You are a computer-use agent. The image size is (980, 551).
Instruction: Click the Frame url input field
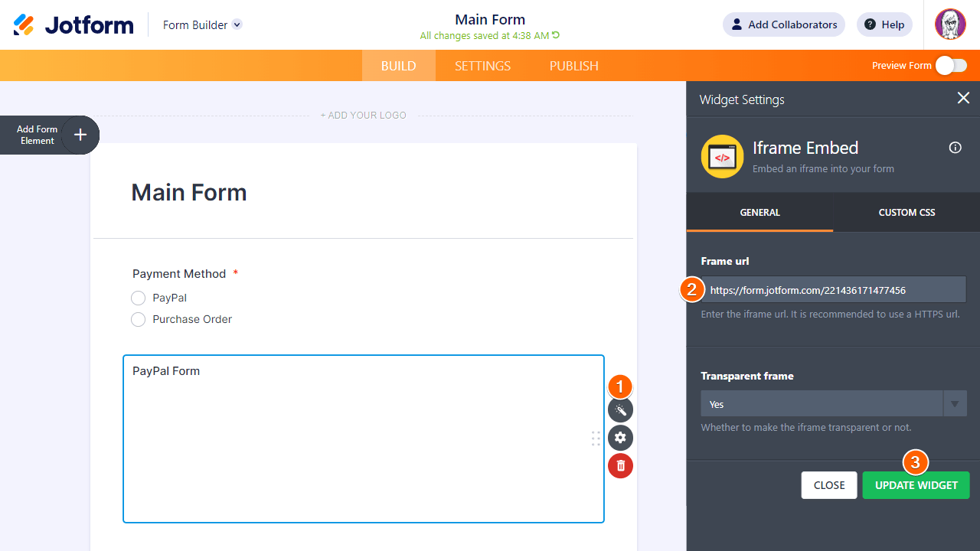(834, 290)
